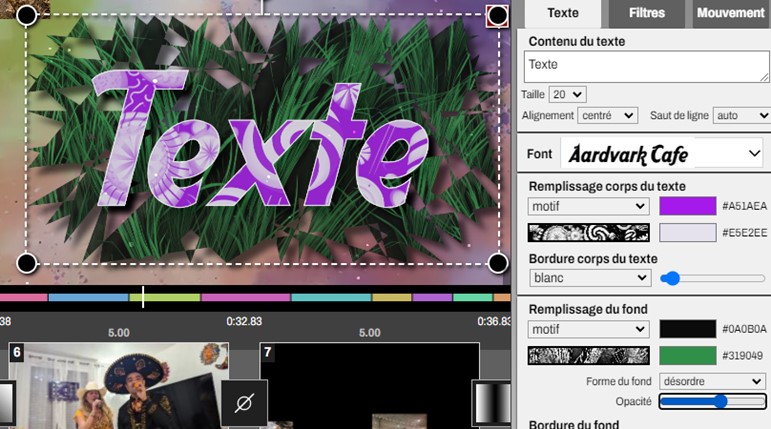Open the Font selector dropdown
Screen dimensions: 771x429
[x=661, y=154]
